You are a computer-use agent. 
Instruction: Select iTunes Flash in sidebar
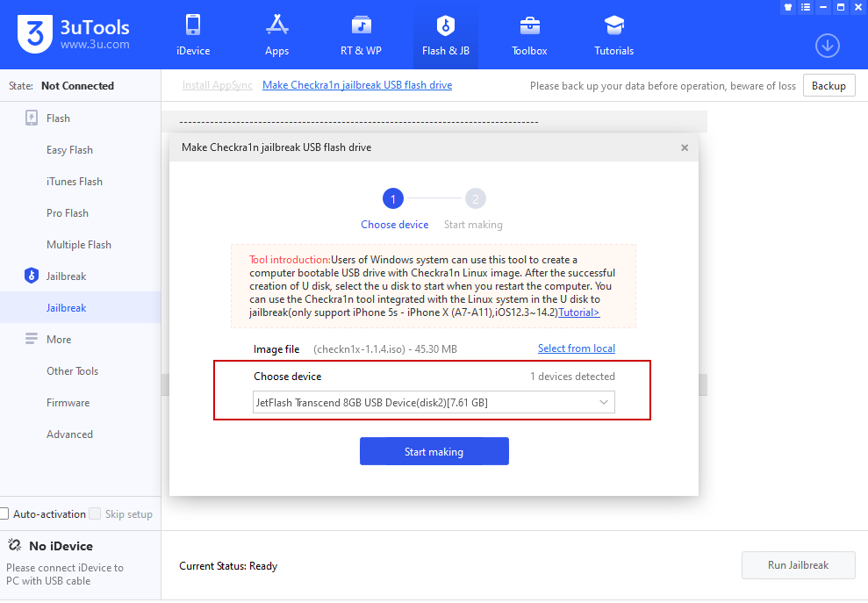(75, 182)
